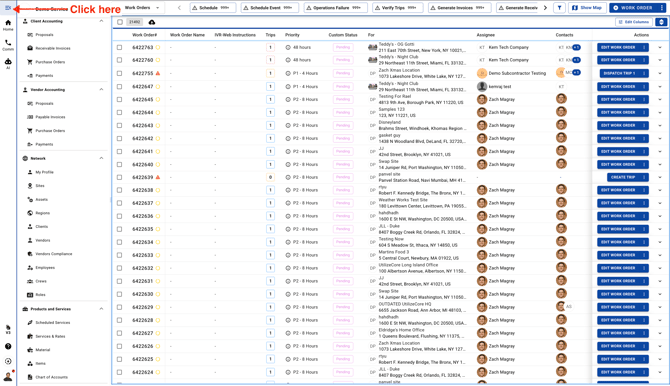Click trips count box for 6422639
The image size is (670, 386).
click(x=270, y=177)
